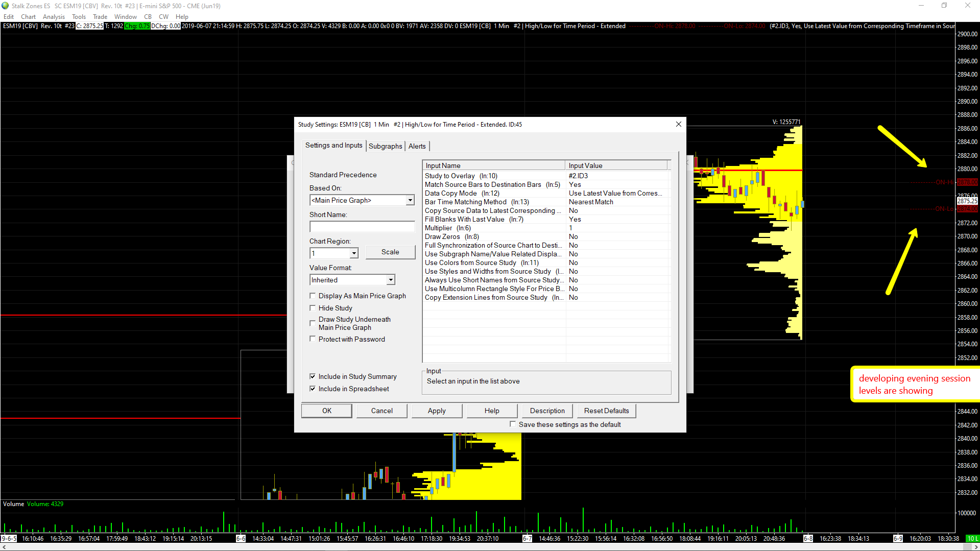Check the Hide Study option
This screenshot has height=551, width=980.
coord(313,308)
